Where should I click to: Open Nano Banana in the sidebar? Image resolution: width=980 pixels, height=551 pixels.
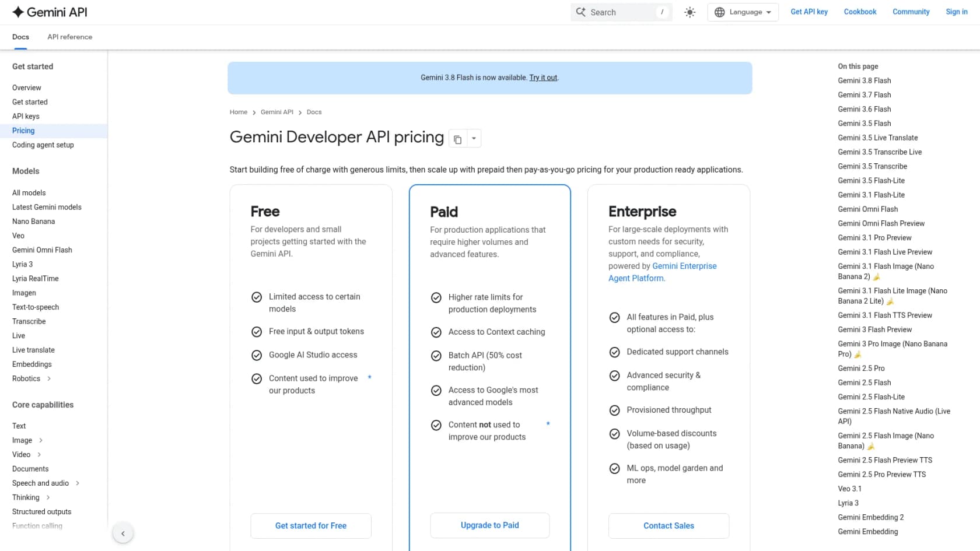[33, 222]
